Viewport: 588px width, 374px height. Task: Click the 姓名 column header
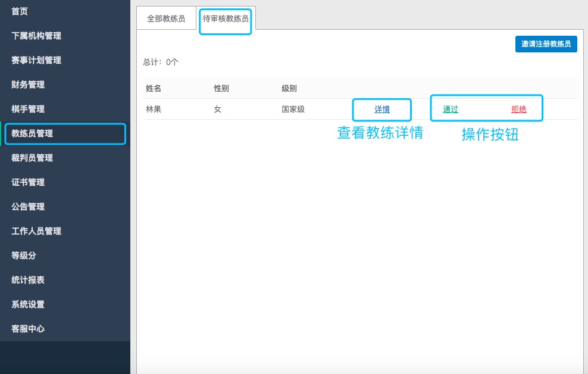pos(154,88)
